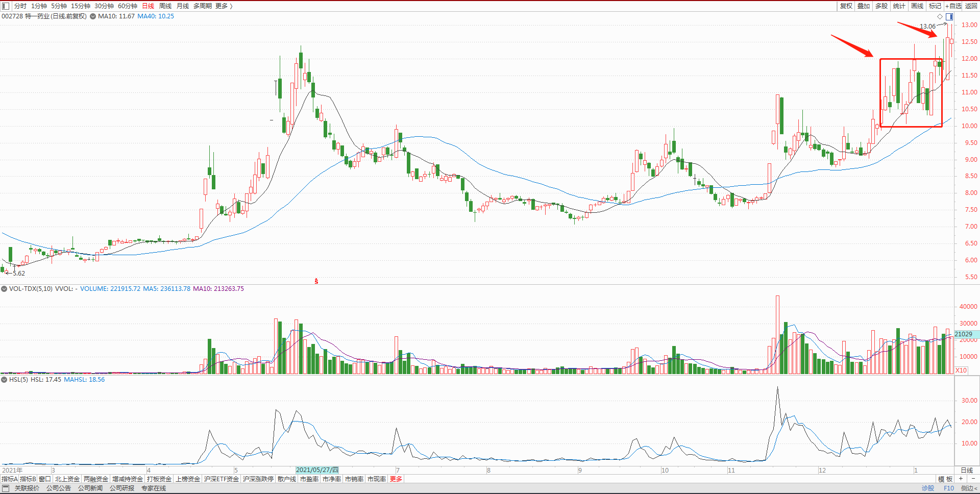Image resolution: width=980 pixels, height=494 pixels.
Task: Open the 复权 adjustment menu
Action: coord(846,6)
